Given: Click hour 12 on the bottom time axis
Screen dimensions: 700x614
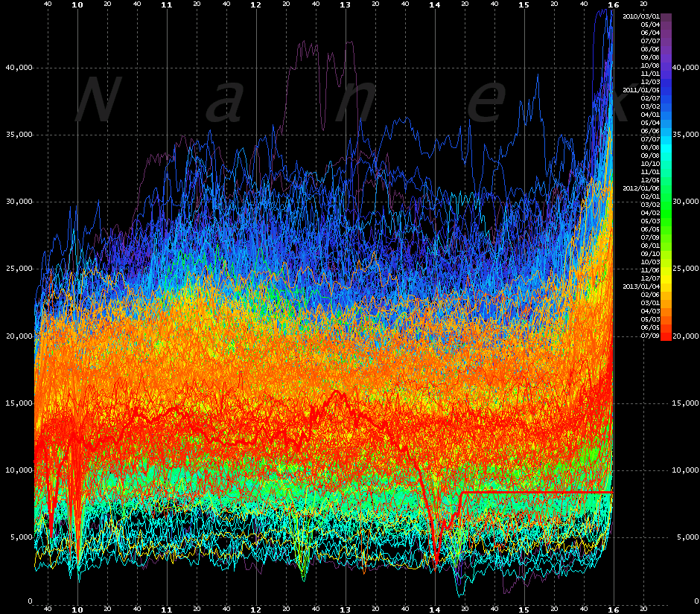Looking at the screenshot, I should [256, 609].
